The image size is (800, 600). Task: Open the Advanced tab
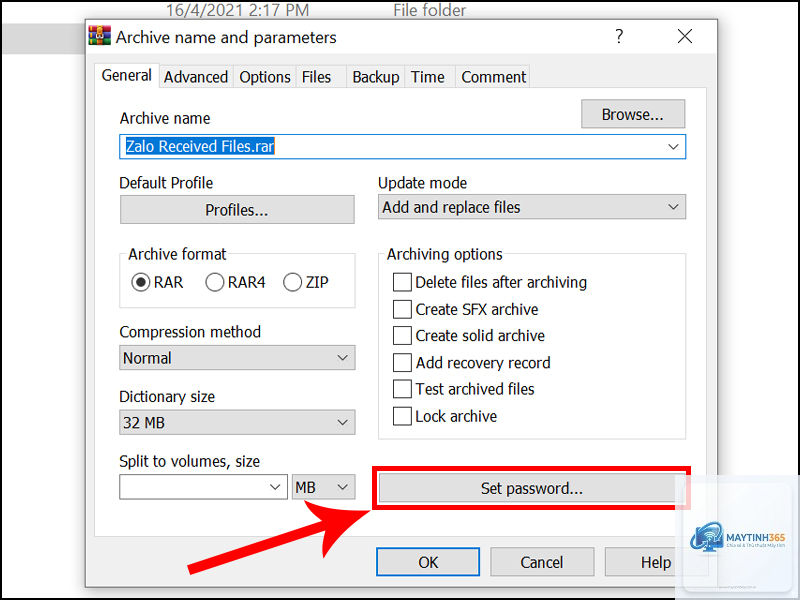tap(196, 77)
